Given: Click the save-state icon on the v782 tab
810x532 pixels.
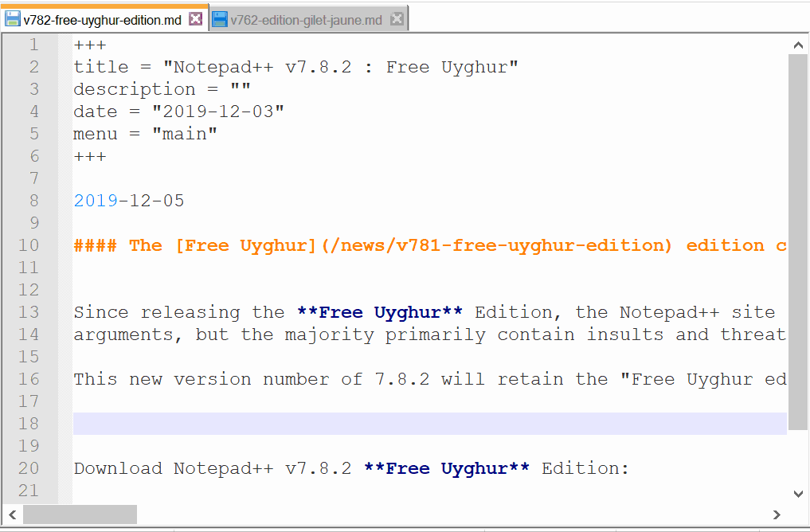Looking at the screenshot, I should [13, 20].
